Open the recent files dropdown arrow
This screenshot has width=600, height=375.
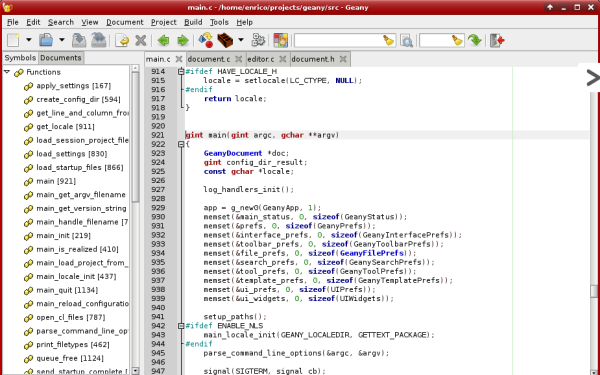point(62,40)
